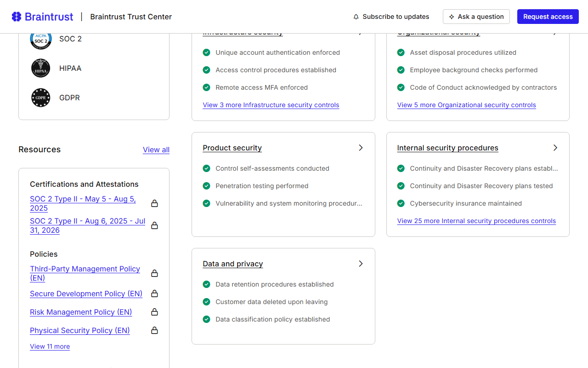
Task: Click the HIPAA badge icon
Action: tap(41, 68)
